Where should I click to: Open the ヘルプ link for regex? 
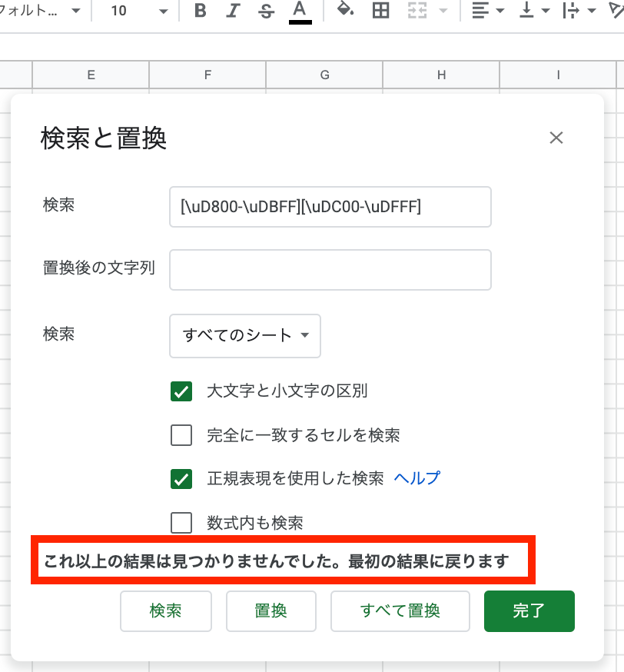(x=417, y=478)
